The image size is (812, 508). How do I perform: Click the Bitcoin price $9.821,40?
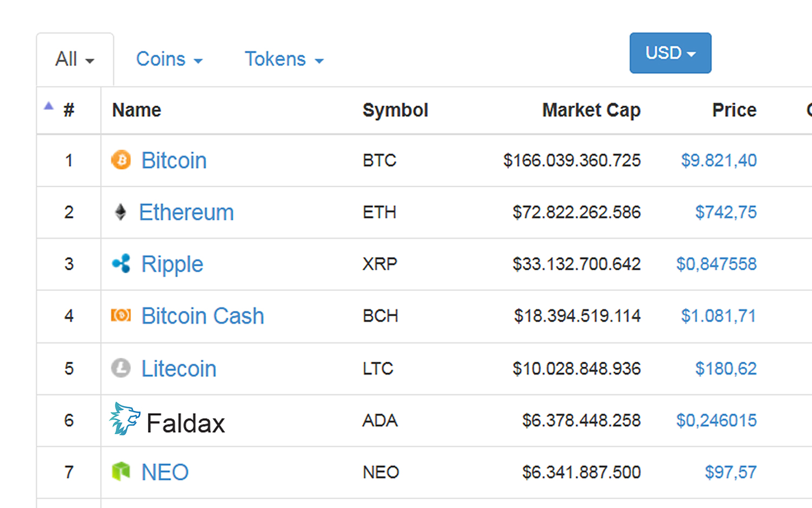point(718,160)
